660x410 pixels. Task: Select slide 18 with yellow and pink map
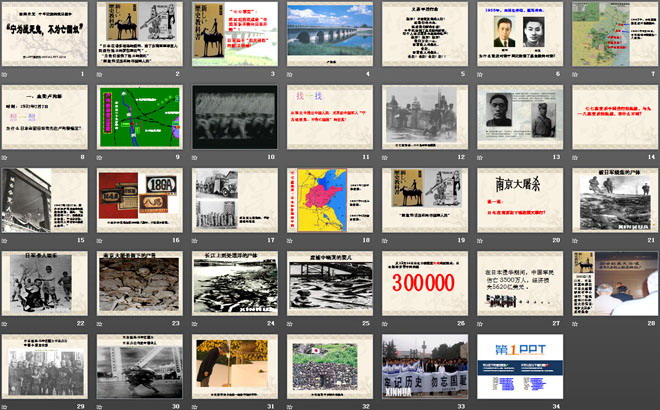click(x=330, y=200)
